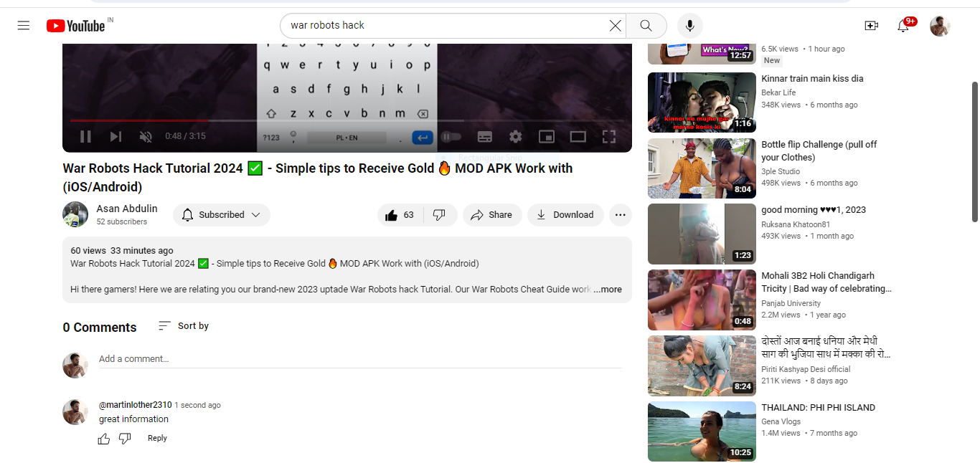Open the 12:57 video thumbnail

(702, 52)
